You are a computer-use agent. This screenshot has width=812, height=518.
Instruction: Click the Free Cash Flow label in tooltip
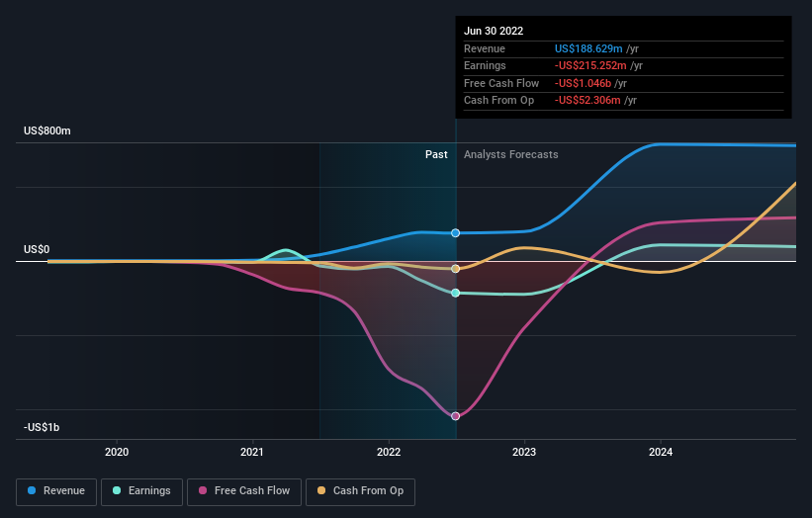coord(501,83)
